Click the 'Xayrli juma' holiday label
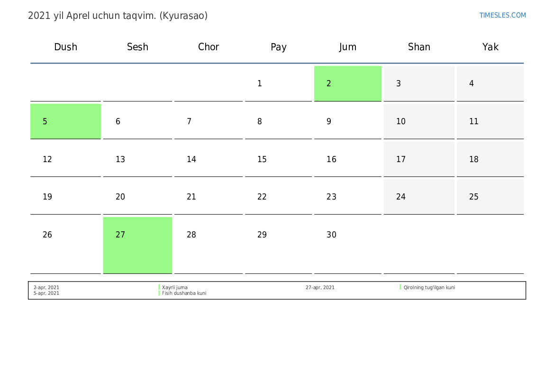The height and width of the screenshot is (392, 554). pyautogui.click(x=174, y=287)
